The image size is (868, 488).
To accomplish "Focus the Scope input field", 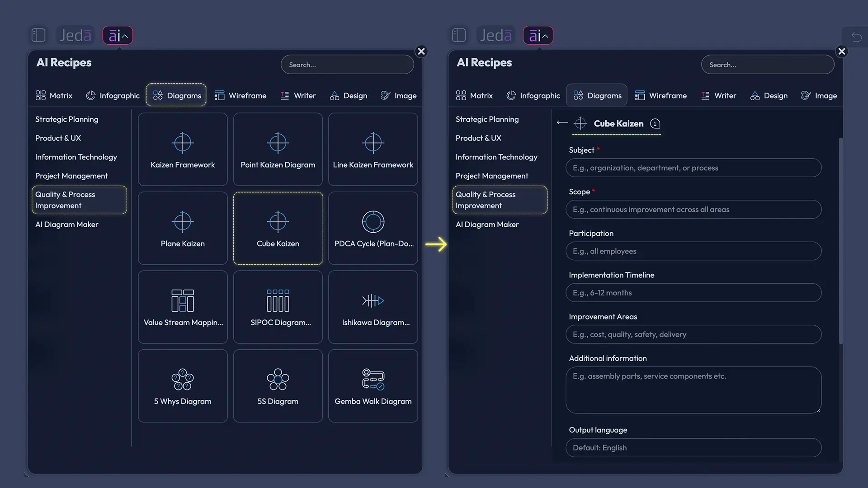I will (x=693, y=209).
